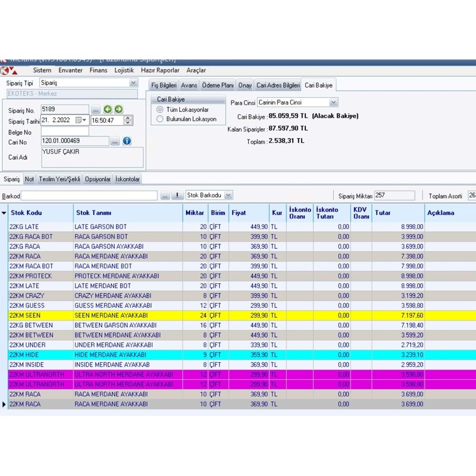Open the Stok Barkodu dropdown
The image size is (476, 476).
(228, 195)
